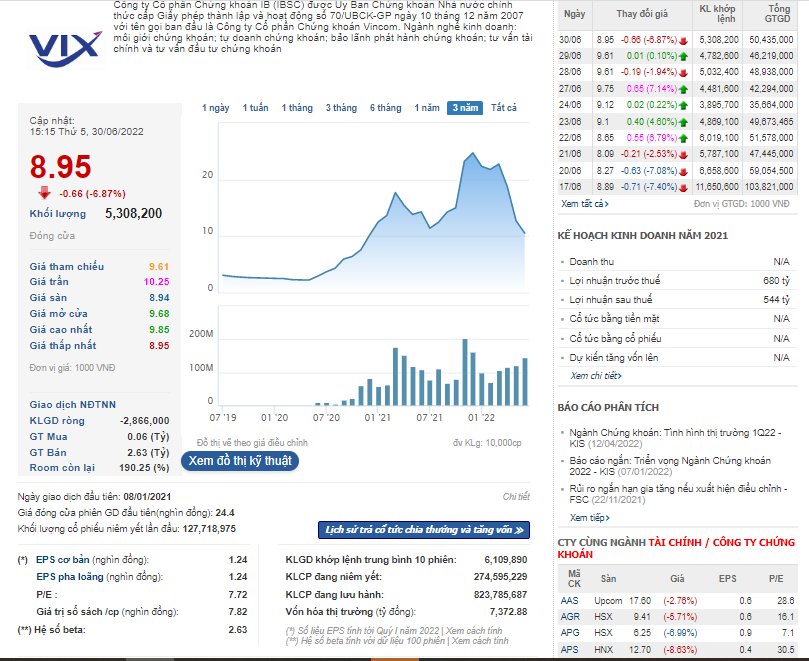Click the large 8.95 current price
The height and width of the screenshot is (661, 809).
pyautogui.click(x=60, y=167)
